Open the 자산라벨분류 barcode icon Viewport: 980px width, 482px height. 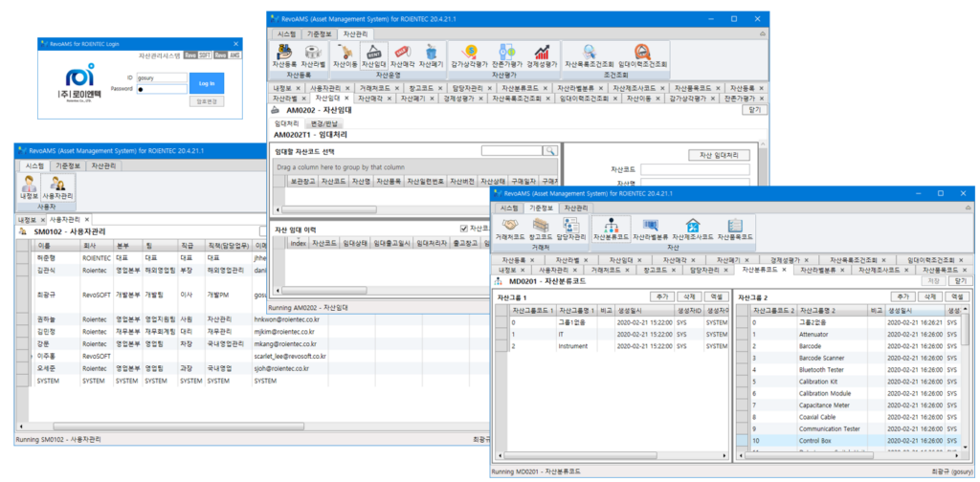pos(651,229)
